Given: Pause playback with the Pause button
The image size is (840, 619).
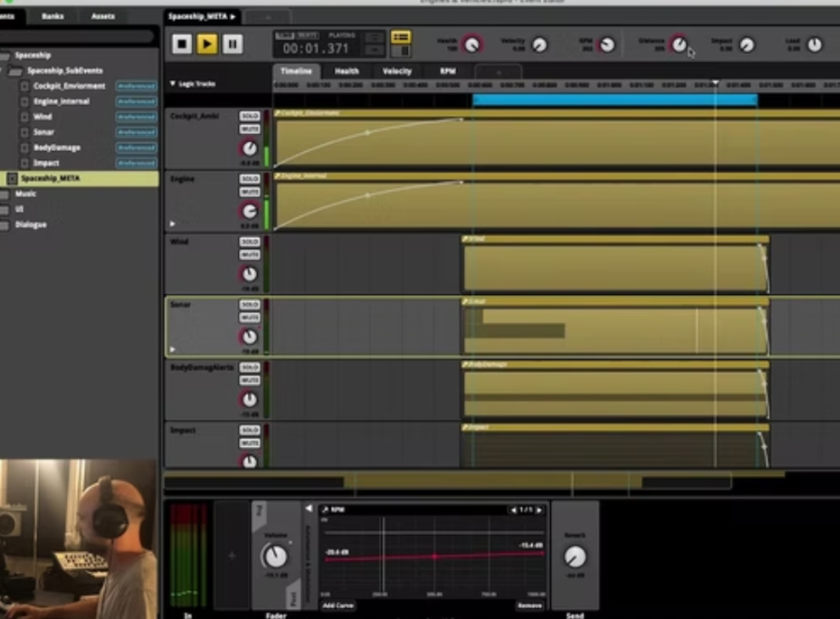Looking at the screenshot, I should (232, 44).
